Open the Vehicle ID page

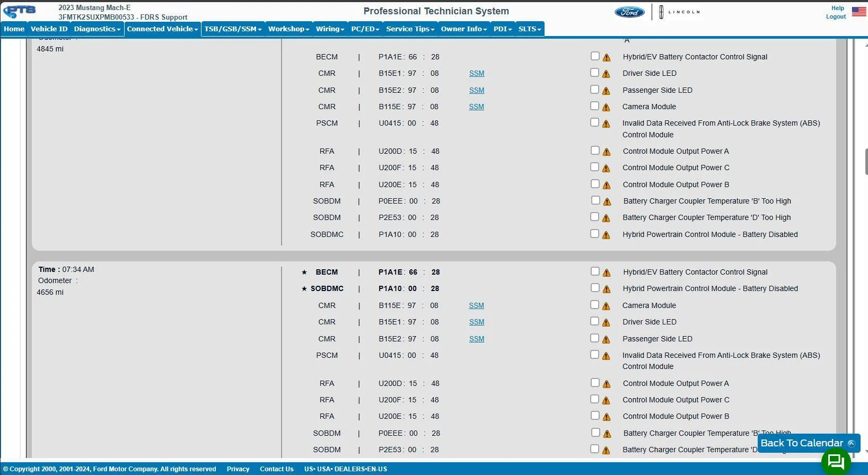(49, 29)
